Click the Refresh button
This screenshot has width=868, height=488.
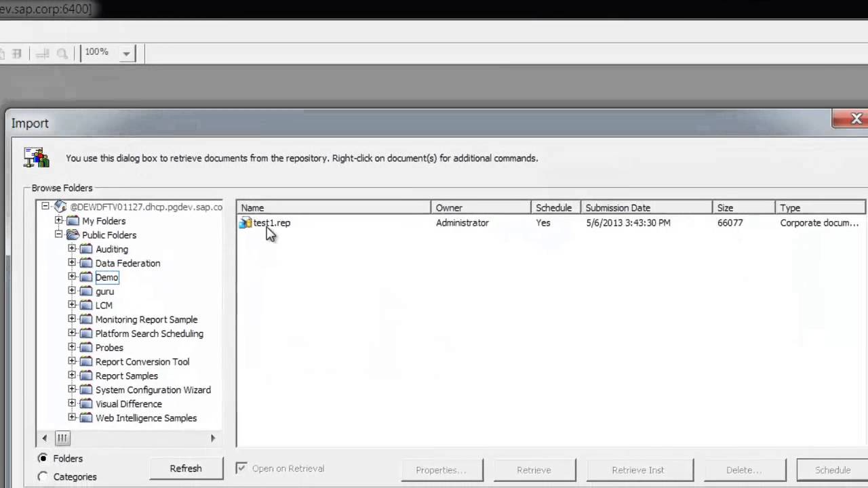click(186, 468)
